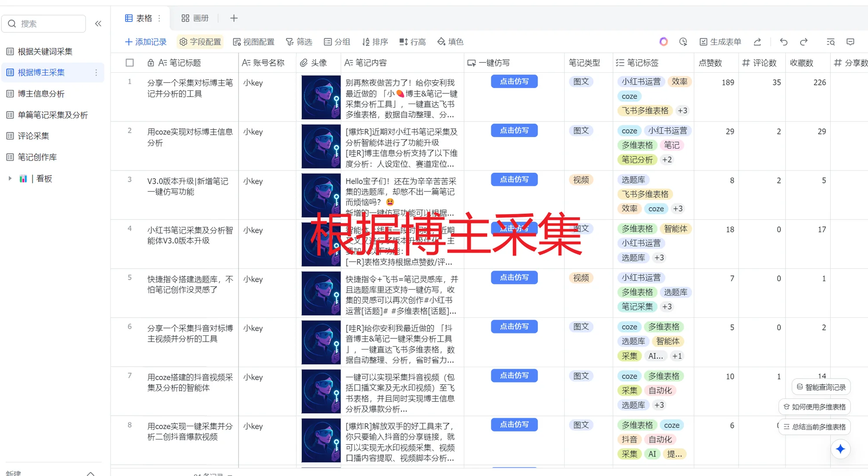Image resolution: width=868 pixels, height=476 pixels.
Task: Open the comments icon in toolbar
Action: pos(850,42)
